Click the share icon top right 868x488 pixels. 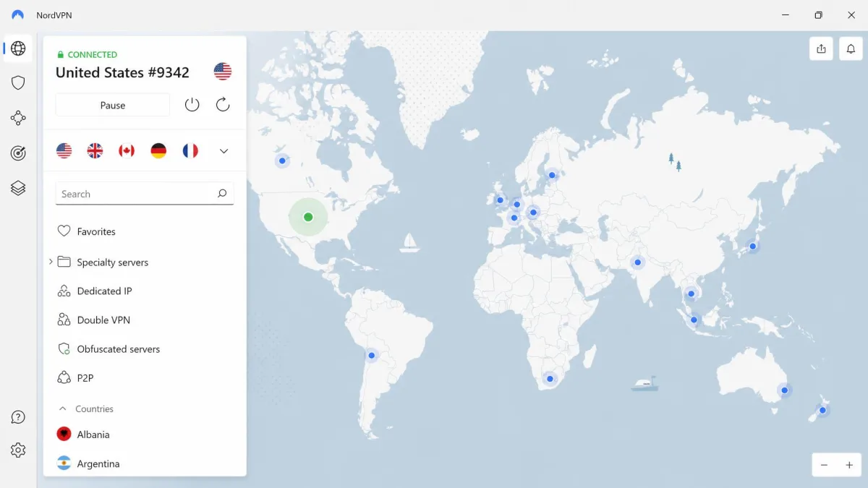(x=821, y=48)
